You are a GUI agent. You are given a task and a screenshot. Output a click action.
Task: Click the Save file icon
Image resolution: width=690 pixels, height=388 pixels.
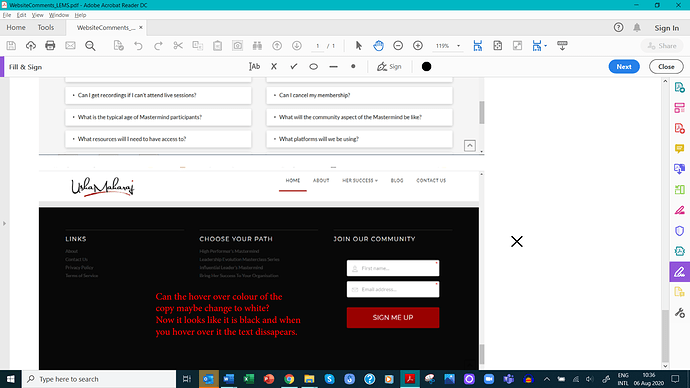11,46
